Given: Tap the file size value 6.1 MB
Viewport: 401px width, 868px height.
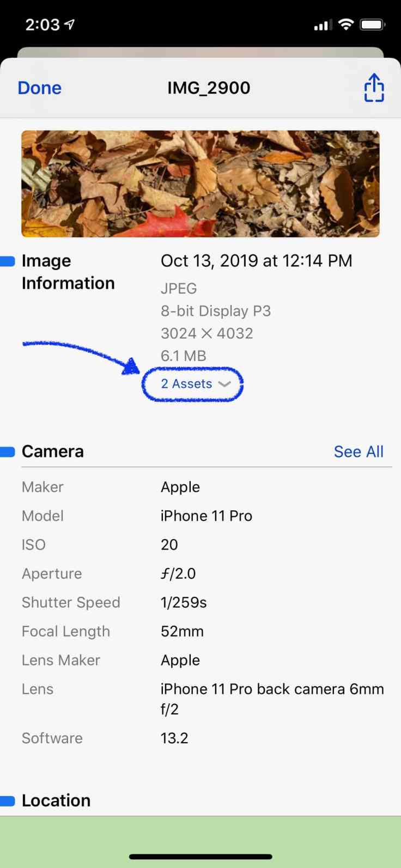Looking at the screenshot, I should 183,356.
